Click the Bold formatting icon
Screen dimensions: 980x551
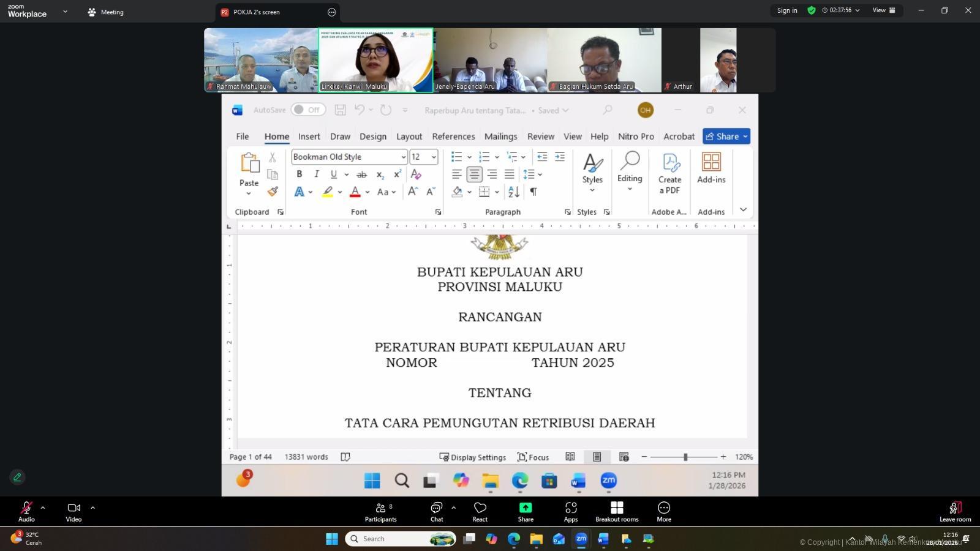300,174
